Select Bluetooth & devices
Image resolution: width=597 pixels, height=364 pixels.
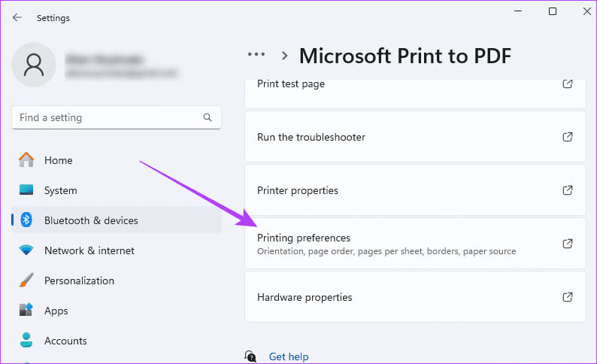coord(117,220)
